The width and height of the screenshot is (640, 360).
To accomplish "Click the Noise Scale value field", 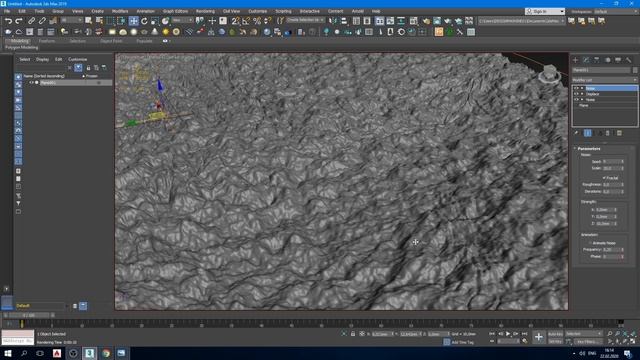I will point(611,168).
